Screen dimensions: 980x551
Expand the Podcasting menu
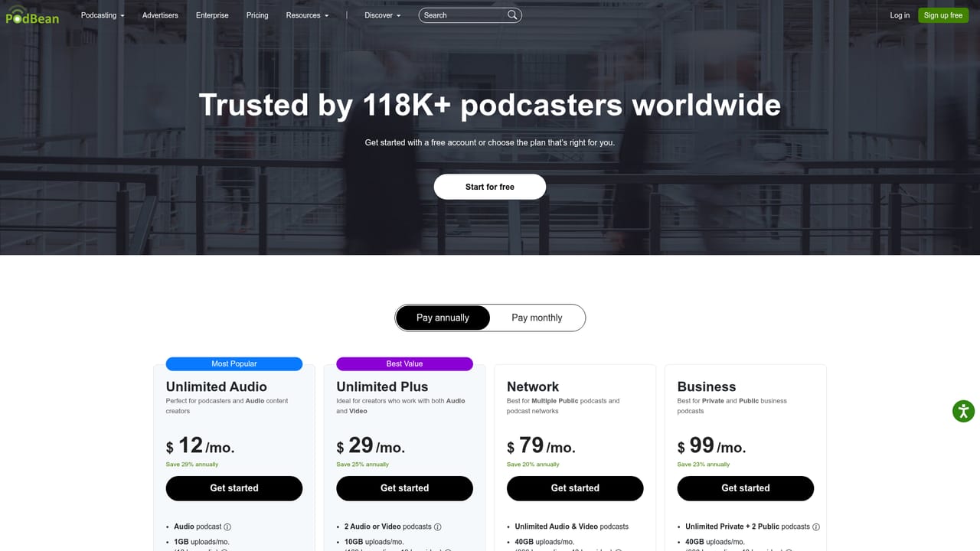[x=103, y=15]
